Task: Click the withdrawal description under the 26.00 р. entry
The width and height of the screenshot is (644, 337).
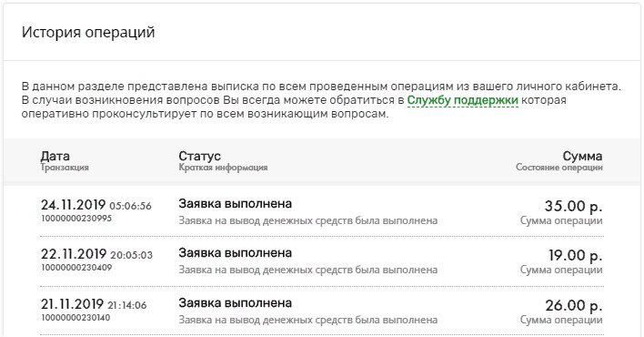Action: coord(308,320)
